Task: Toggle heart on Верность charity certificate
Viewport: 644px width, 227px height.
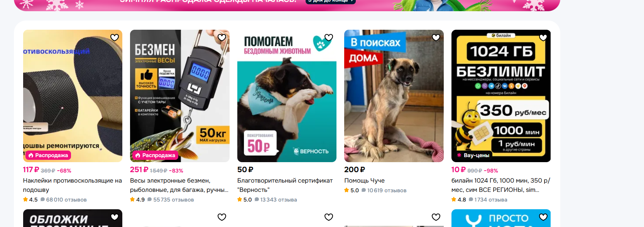Action: [329, 37]
